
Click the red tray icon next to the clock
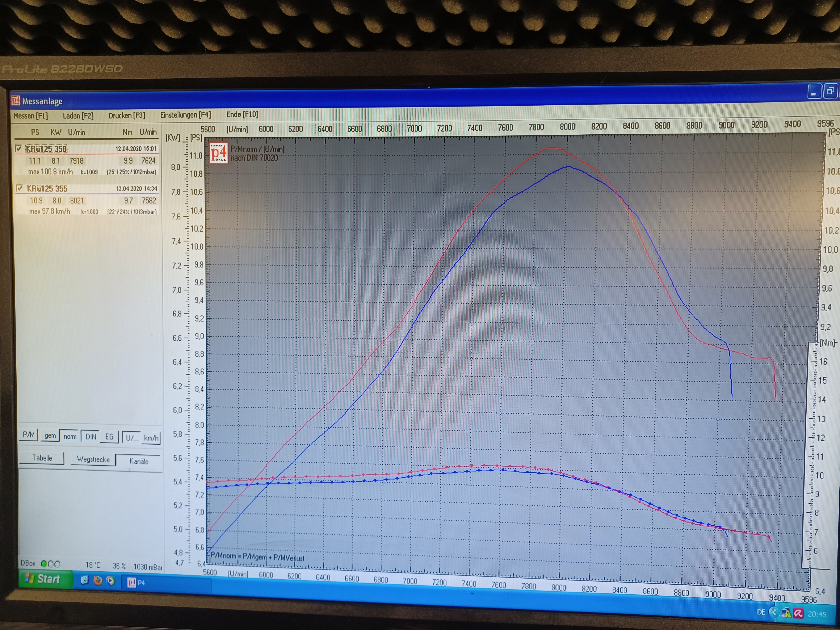point(799,613)
